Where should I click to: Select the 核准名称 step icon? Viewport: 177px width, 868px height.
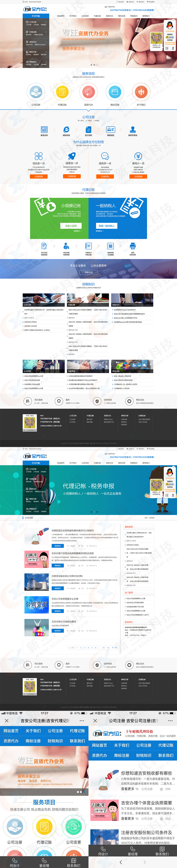coord(44,129)
